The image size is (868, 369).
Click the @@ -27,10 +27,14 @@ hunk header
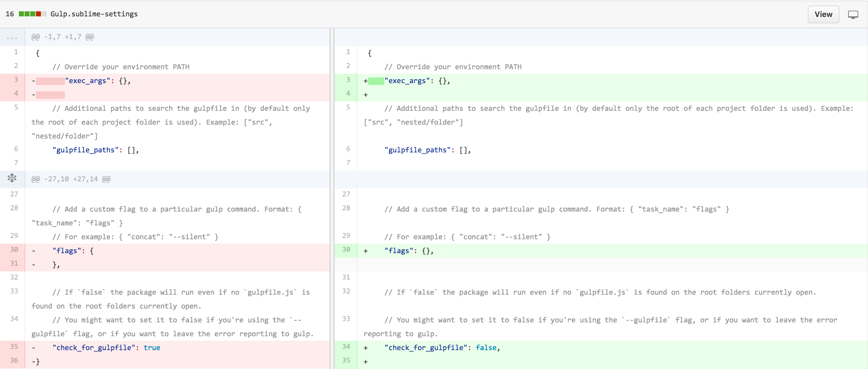pos(71,179)
